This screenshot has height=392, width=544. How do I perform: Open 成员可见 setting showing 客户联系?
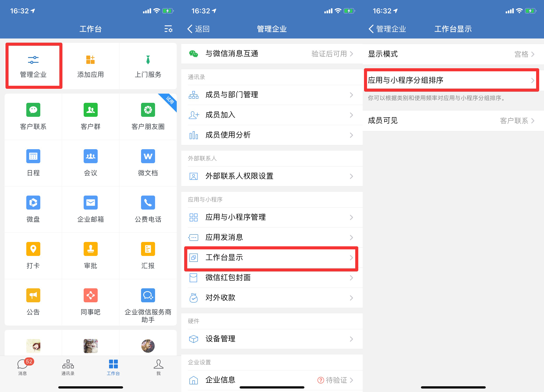click(453, 121)
